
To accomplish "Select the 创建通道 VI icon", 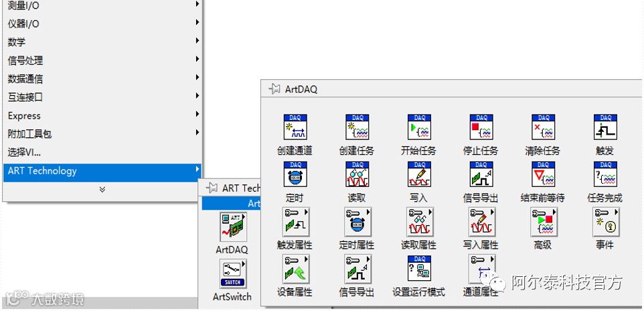I will coord(295,127).
